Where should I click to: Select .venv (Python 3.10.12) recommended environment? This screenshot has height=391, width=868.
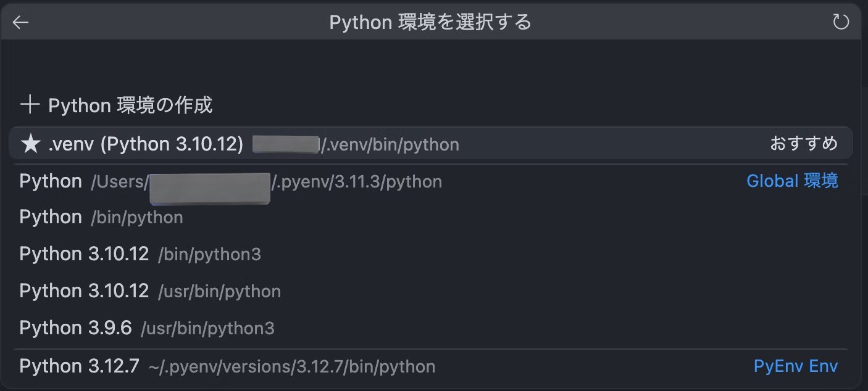(431, 144)
